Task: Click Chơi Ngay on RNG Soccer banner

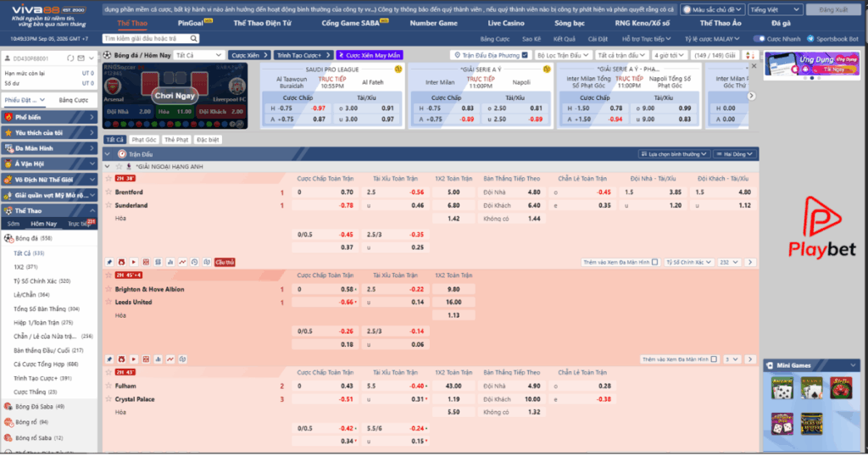Action: 175,95
